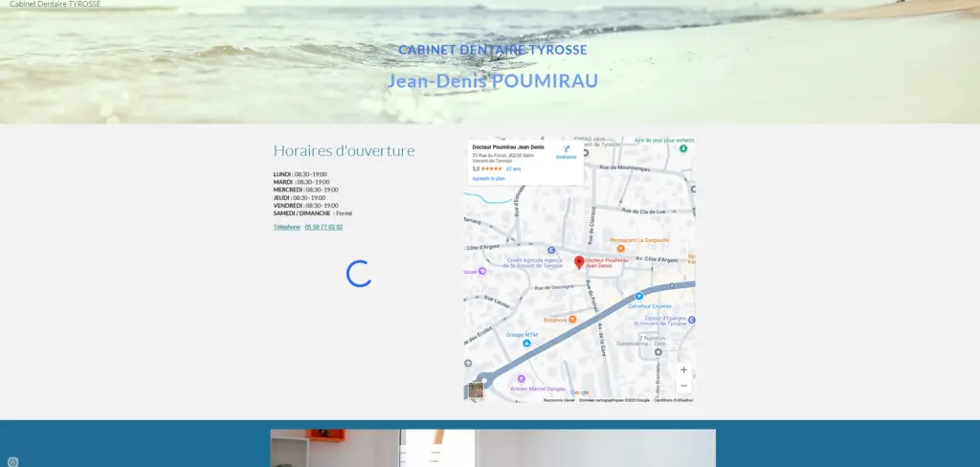Viewport: 980px width, 467px height.
Task: Click the "Cabinet Dentaire TYROSSE" top-left title text
Action: (x=55, y=4)
